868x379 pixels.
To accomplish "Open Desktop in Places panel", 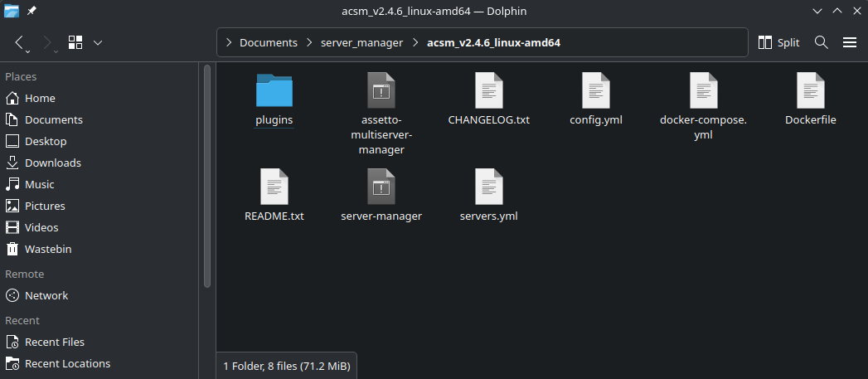I will [99, 141].
